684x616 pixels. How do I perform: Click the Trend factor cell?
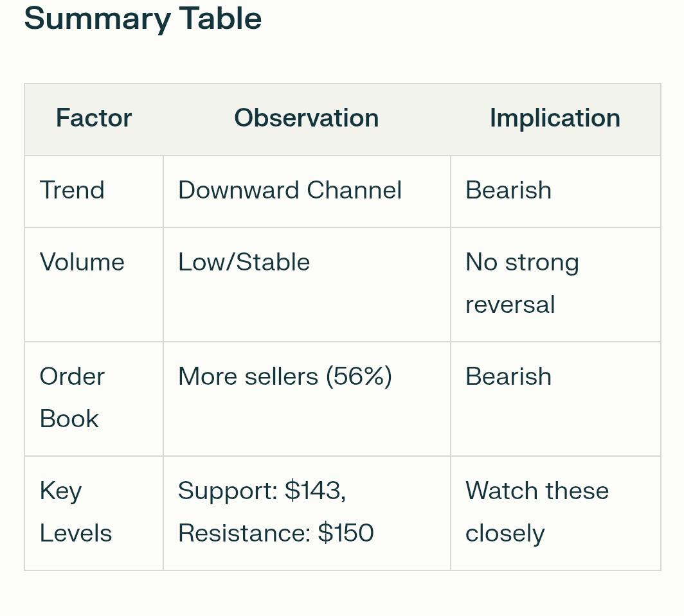pos(72,191)
